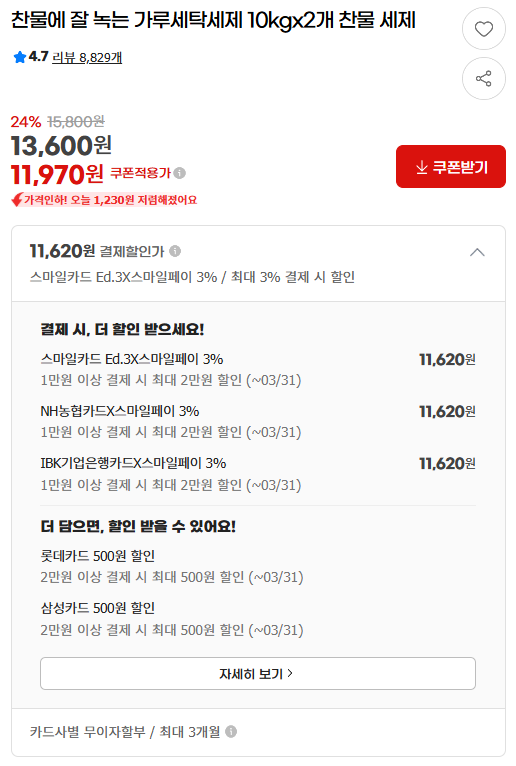
Task: Click the 11,970원 coupon price
Action: 57,174
